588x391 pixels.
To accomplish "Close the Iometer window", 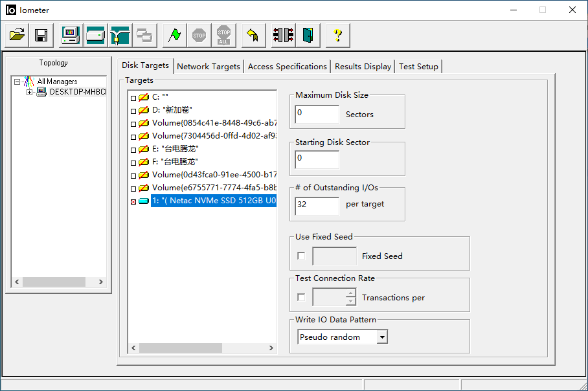I will [x=572, y=10].
